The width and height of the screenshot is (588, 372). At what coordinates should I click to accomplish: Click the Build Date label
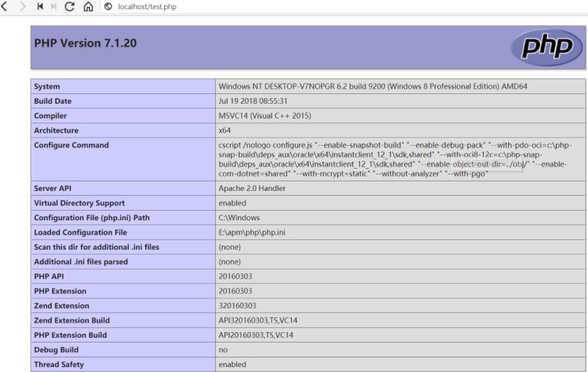tap(53, 101)
